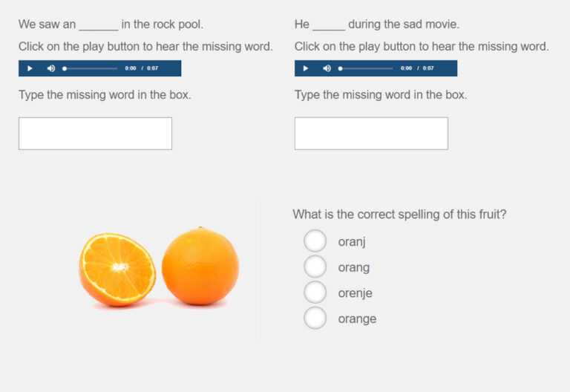Image resolution: width=570 pixels, height=392 pixels.
Task: Click the answer box under the sad movie sentence
Action: point(371,134)
